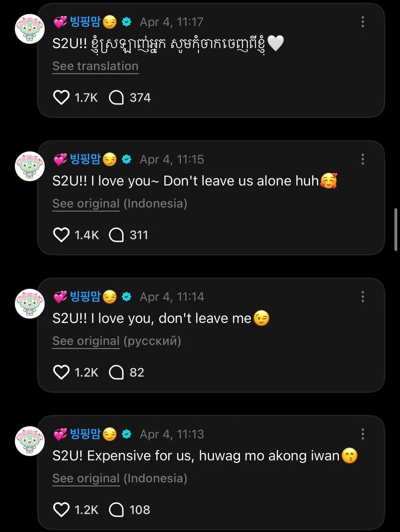This screenshot has height=532, width=400.
Task: Like the 11:15 'Don't leave us alone' post
Action: 61,235
